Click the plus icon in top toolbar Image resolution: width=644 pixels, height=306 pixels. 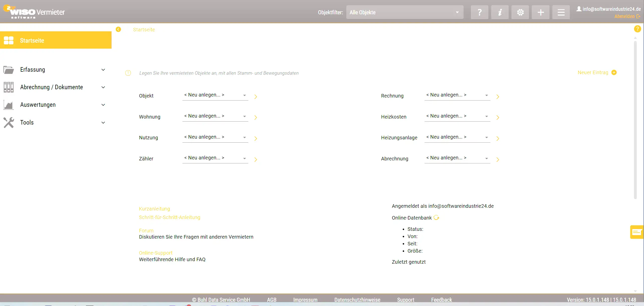[541, 12]
